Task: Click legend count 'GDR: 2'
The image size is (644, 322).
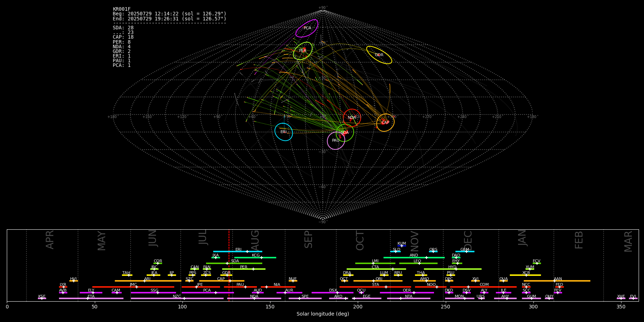Action: (122, 52)
